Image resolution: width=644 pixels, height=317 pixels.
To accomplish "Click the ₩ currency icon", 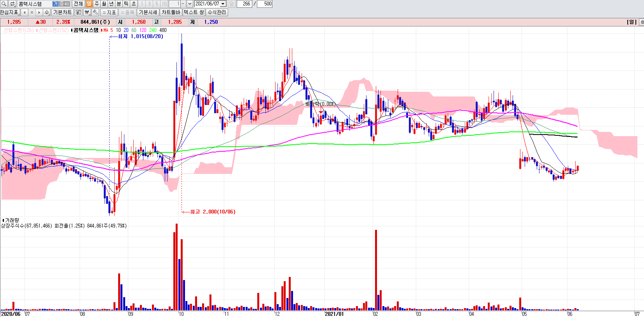I will click(87, 12).
